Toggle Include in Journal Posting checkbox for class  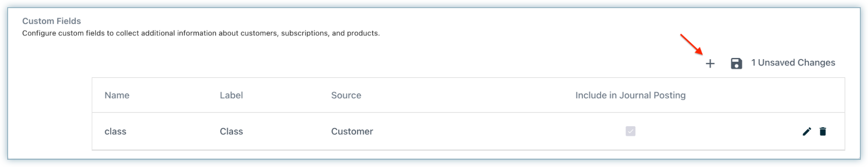point(630,131)
